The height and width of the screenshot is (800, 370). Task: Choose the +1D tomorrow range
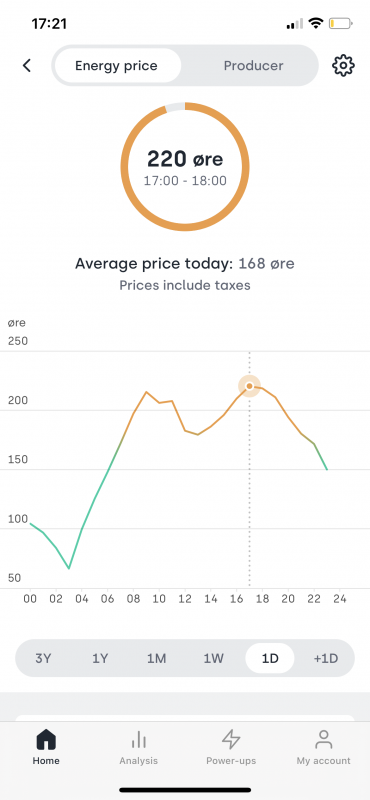[x=326, y=658]
